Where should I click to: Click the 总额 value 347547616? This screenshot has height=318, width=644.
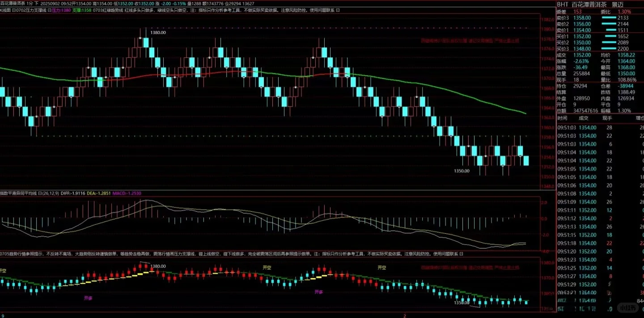pos(586,111)
